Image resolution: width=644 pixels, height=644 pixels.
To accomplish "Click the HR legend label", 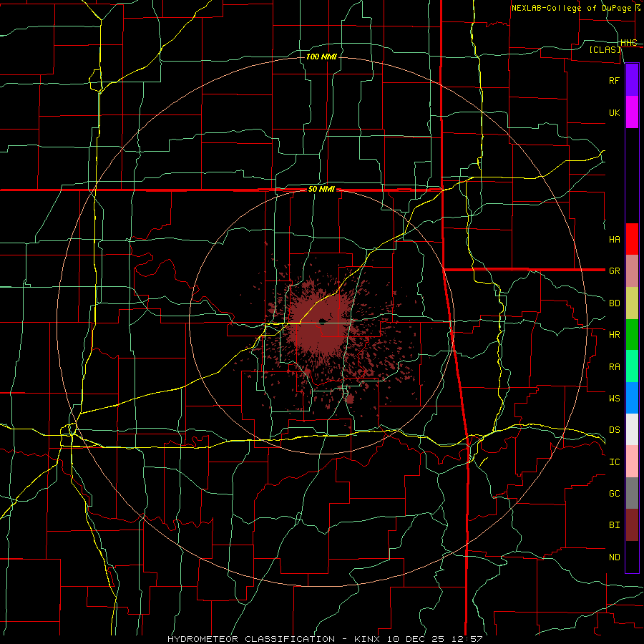I will tap(615, 335).
